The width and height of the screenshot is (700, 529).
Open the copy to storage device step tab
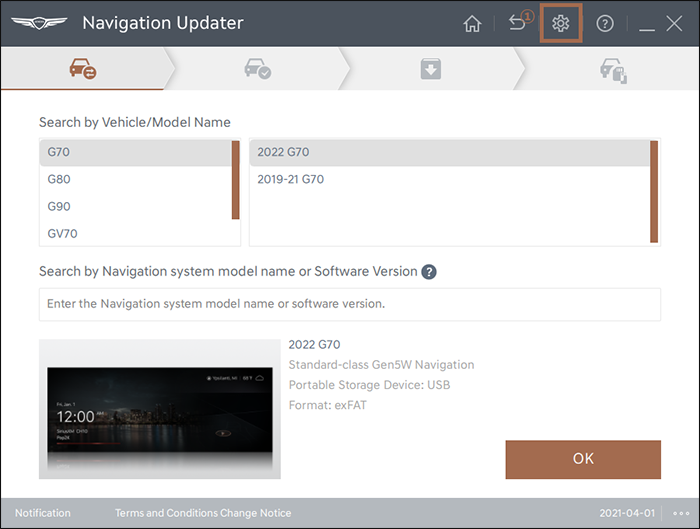tap(613, 70)
